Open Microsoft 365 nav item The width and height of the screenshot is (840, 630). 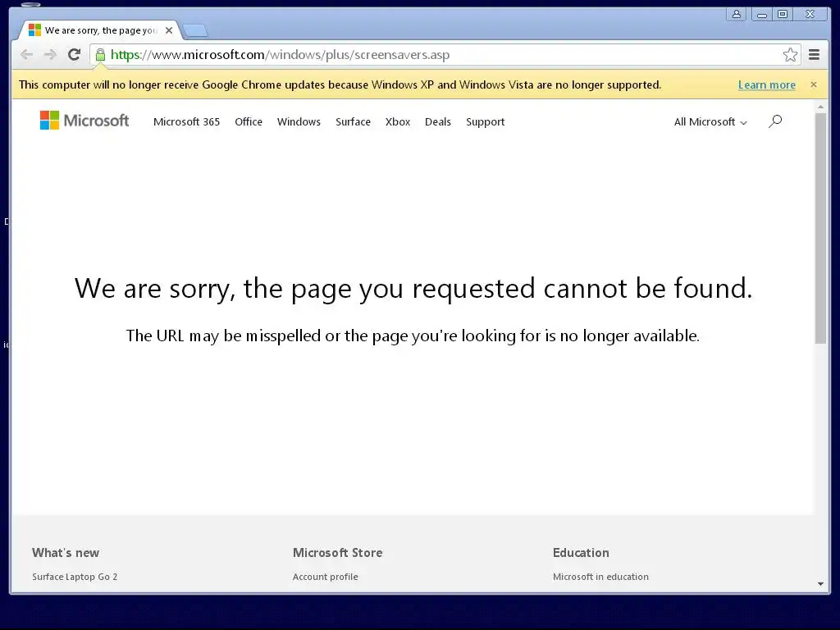[x=186, y=121]
